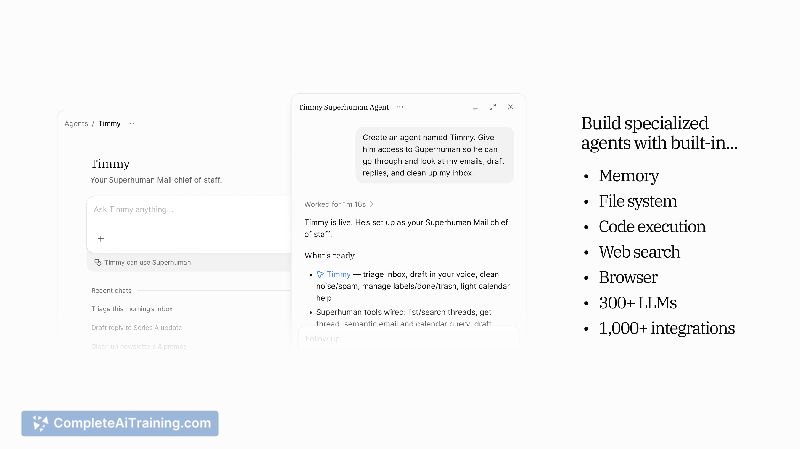Click the Timmy agent title heading

[110, 164]
